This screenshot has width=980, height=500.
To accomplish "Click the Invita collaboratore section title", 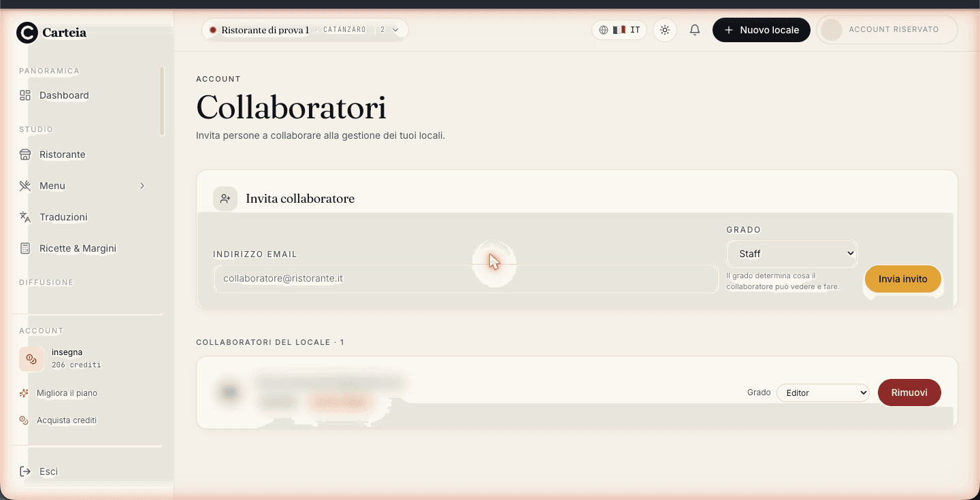I will tap(300, 199).
